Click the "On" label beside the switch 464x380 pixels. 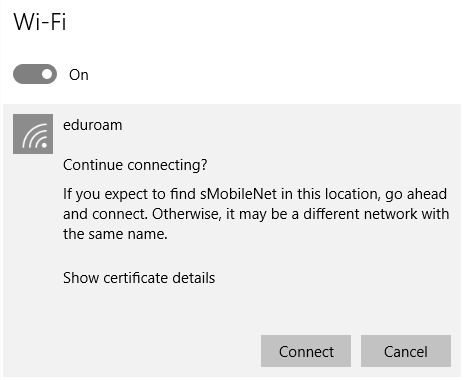[79, 75]
